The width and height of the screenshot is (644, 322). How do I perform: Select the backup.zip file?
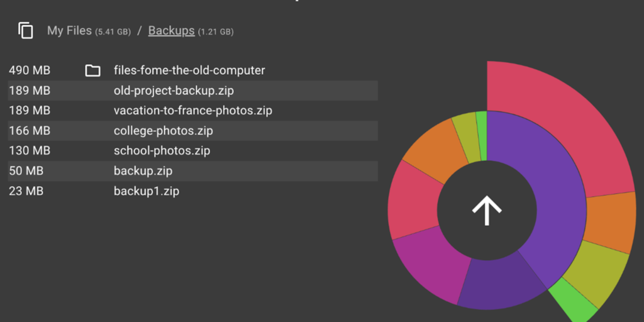[x=143, y=171]
